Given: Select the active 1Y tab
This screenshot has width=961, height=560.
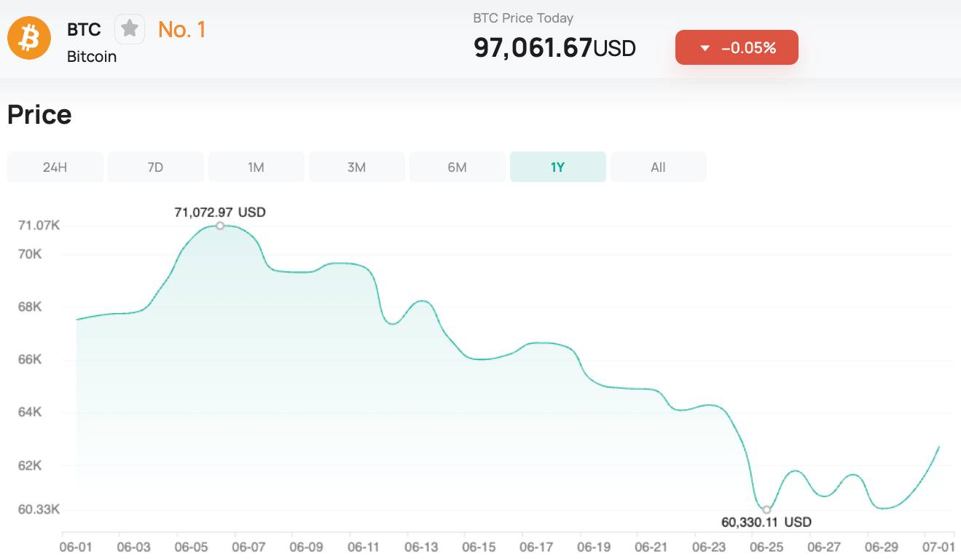Looking at the screenshot, I should point(557,167).
